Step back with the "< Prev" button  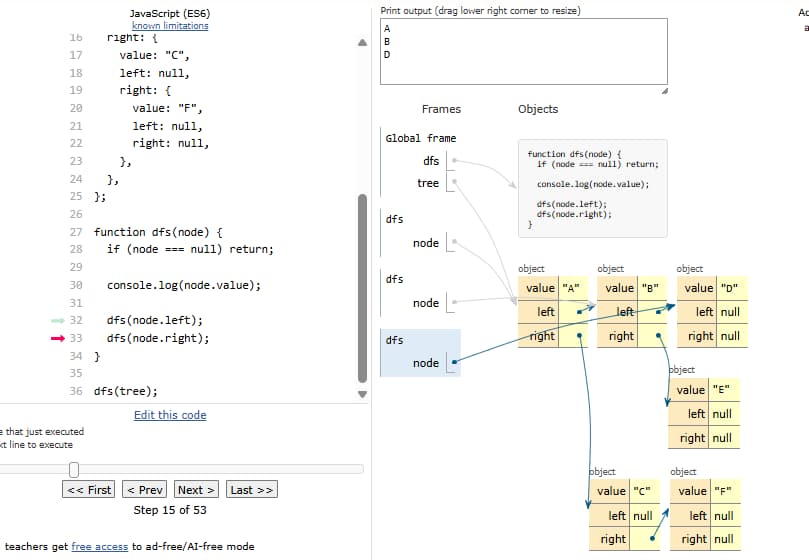(x=145, y=489)
